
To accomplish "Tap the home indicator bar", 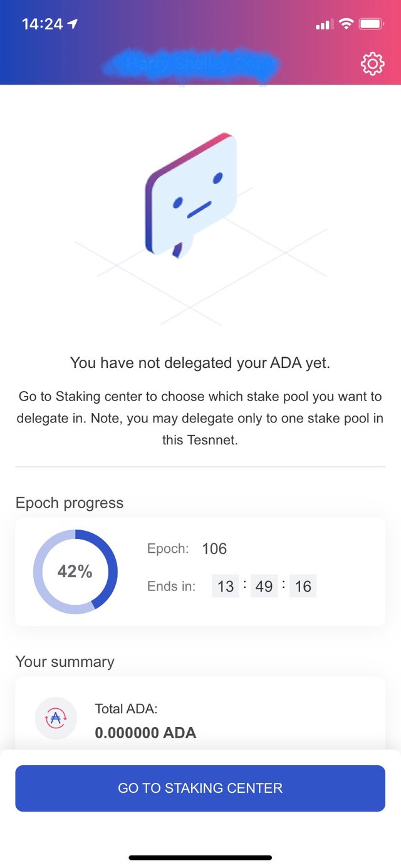I will coord(200,857).
